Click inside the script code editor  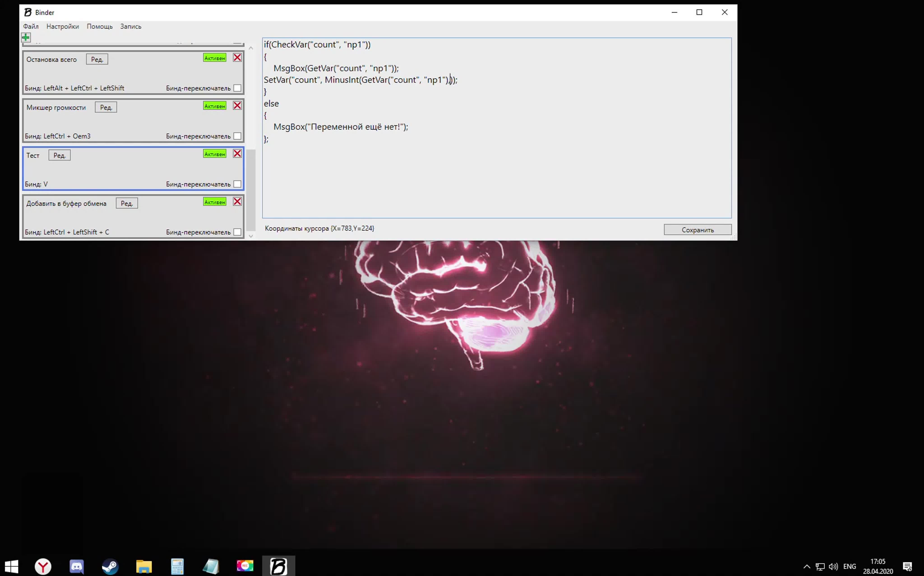[x=497, y=128]
